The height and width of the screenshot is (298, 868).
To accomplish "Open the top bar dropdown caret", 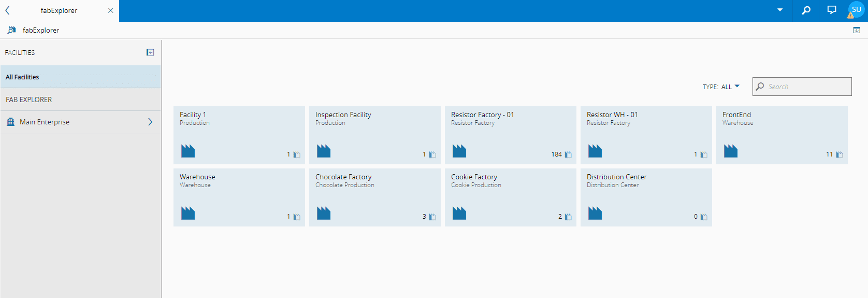I will tap(779, 10).
